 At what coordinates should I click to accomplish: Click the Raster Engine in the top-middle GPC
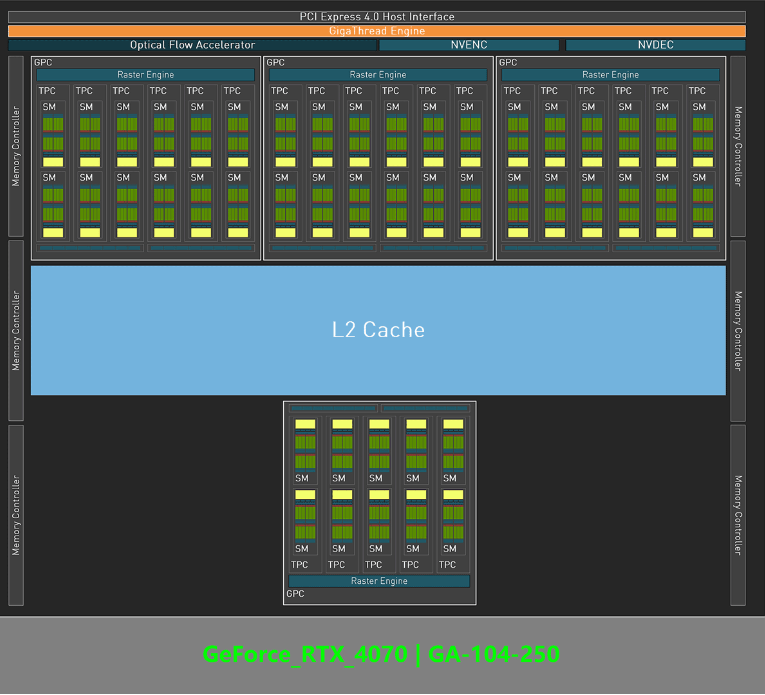coord(378,75)
